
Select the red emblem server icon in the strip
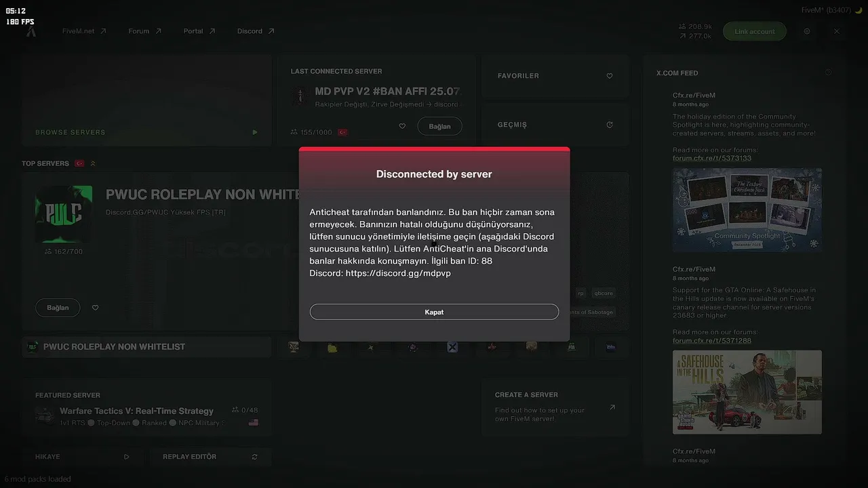point(492,347)
